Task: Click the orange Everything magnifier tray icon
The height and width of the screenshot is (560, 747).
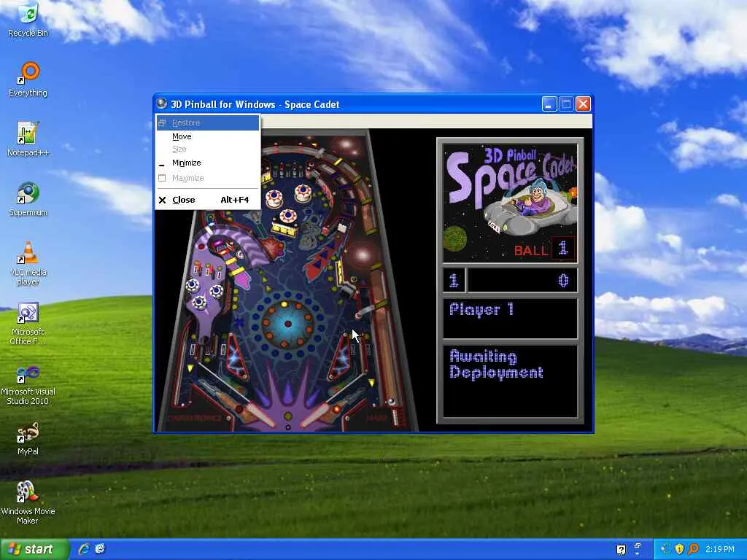Action: pos(693,549)
